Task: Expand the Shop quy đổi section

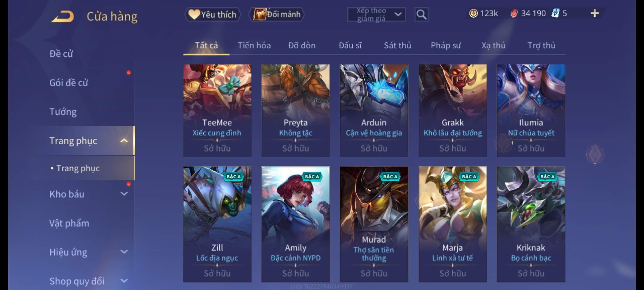Action: [x=124, y=281]
